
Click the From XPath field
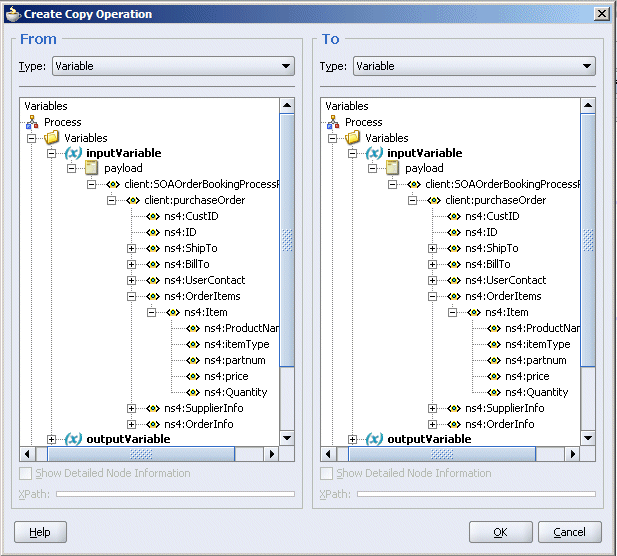click(175, 494)
